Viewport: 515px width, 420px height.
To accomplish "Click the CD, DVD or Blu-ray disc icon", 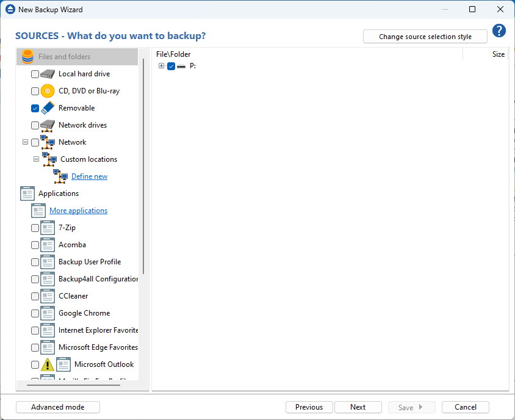I will coord(48,91).
